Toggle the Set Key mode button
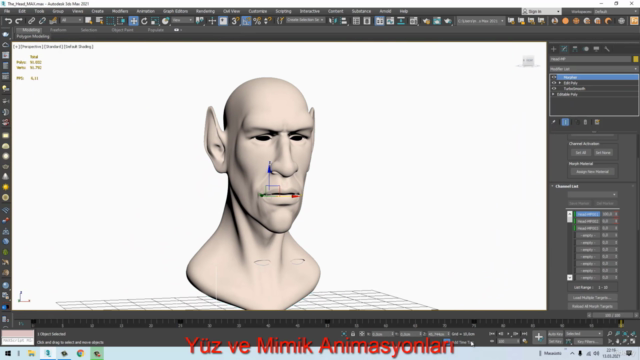The height and width of the screenshot is (360, 640). click(x=555, y=342)
